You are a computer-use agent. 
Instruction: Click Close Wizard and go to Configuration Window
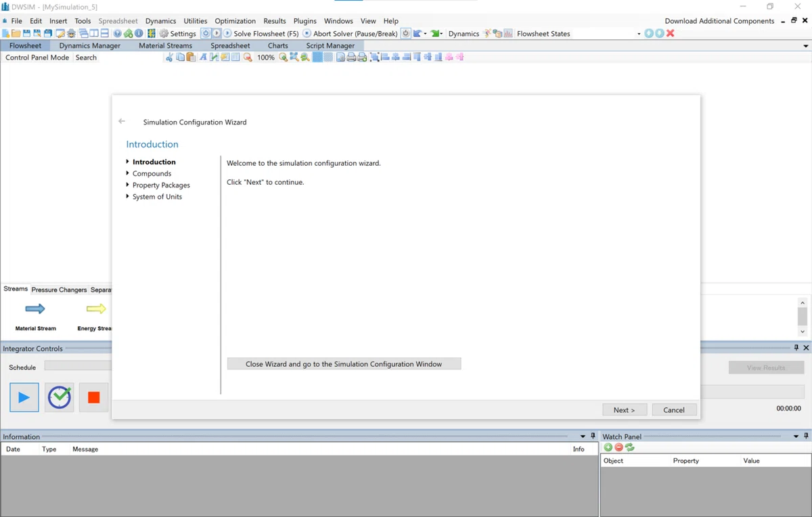[x=344, y=364]
